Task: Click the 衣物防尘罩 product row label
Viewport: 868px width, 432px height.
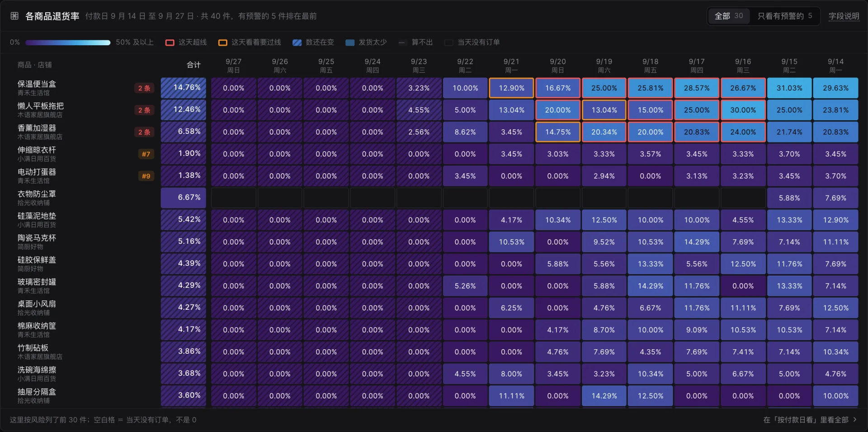Action: click(x=37, y=194)
